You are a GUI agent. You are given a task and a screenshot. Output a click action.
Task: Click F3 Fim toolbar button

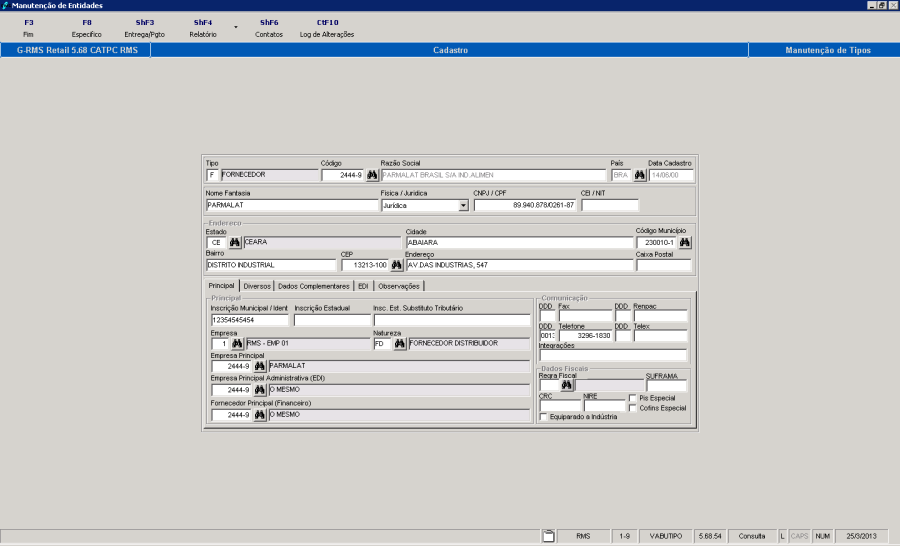click(x=29, y=28)
